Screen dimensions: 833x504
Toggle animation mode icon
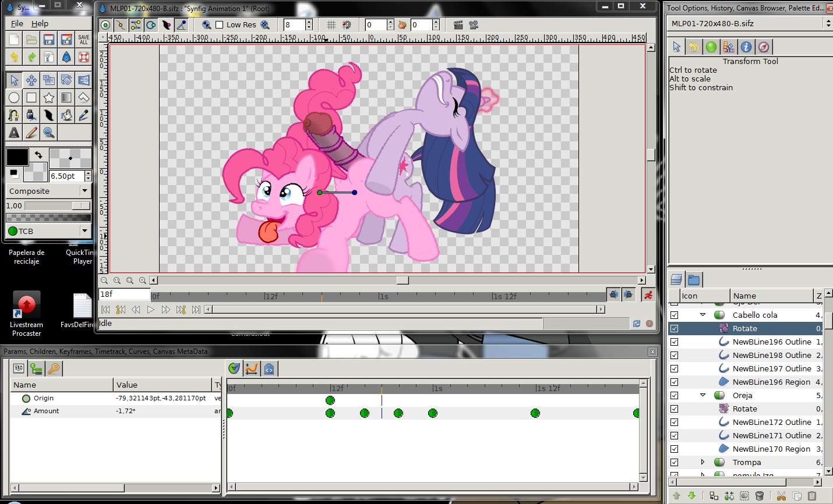pos(648,295)
